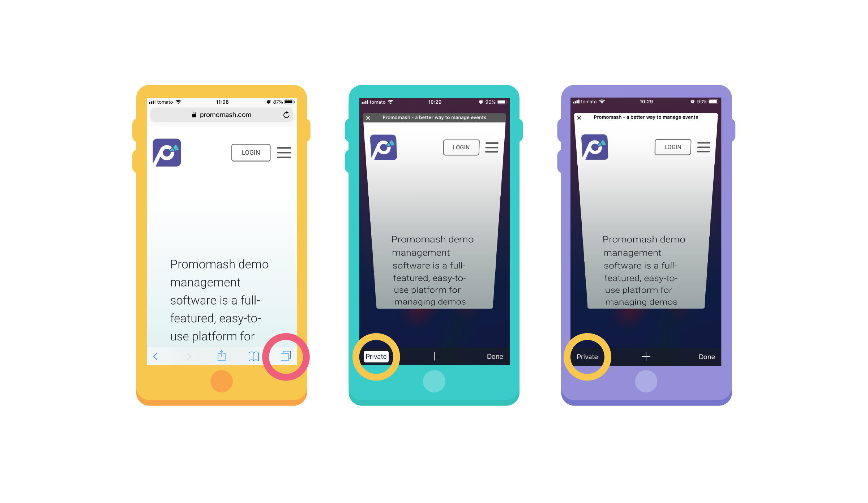
Task: Click the Private tab button on teal phone
Action: pyautogui.click(x=375, y=357)
